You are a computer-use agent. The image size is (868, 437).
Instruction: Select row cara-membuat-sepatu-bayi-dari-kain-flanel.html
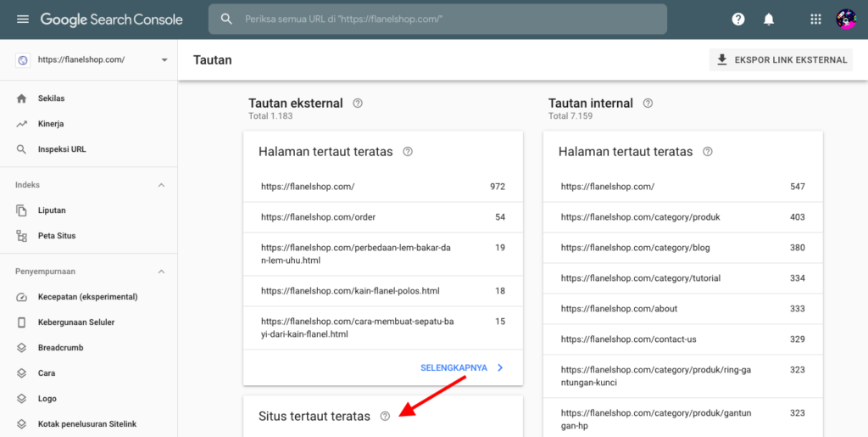383,328
